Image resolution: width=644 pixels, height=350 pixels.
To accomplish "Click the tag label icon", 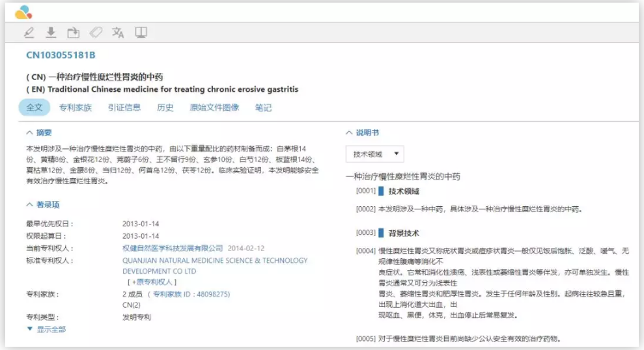I will coord(95,33).
